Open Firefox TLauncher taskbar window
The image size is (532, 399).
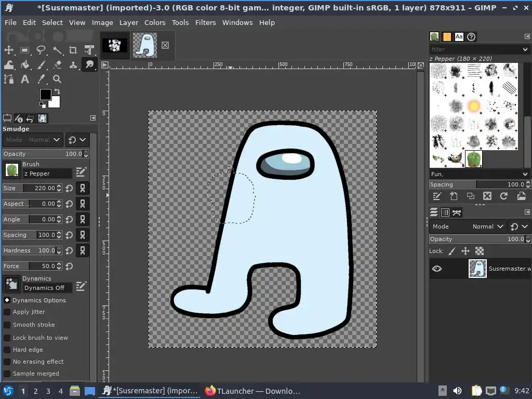253,391
